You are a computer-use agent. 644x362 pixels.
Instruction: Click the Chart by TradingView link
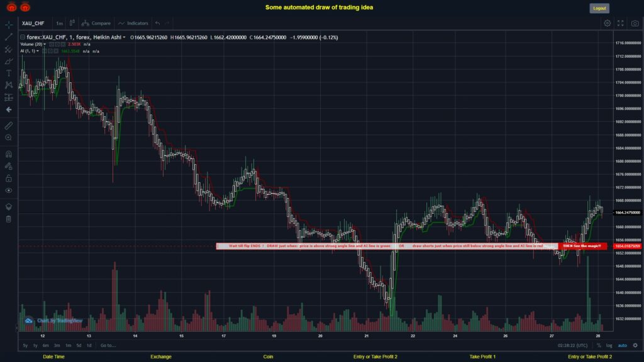pos(60,321)
